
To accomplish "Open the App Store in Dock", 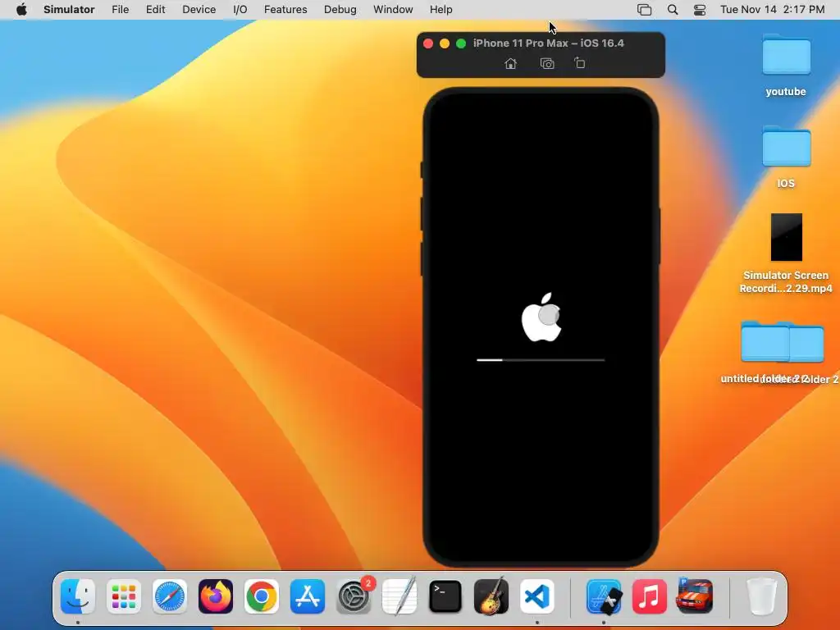I will click(308, 596).
